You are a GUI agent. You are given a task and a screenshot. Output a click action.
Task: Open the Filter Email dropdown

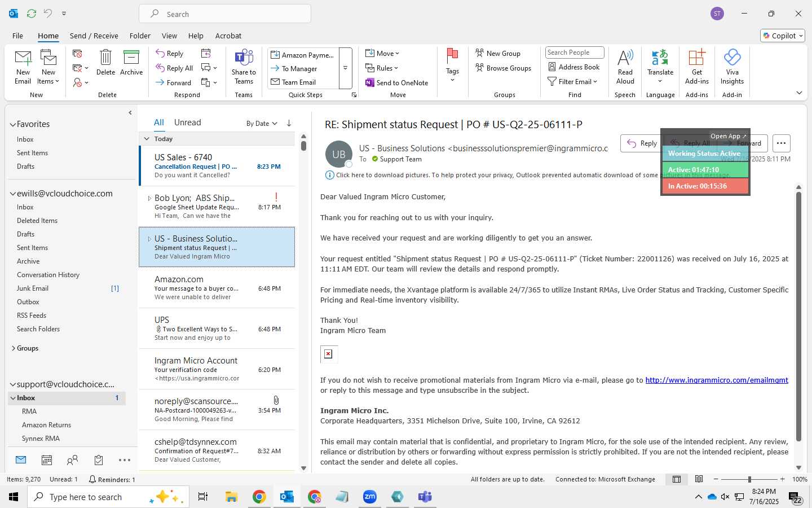click(x=572, y=82)
